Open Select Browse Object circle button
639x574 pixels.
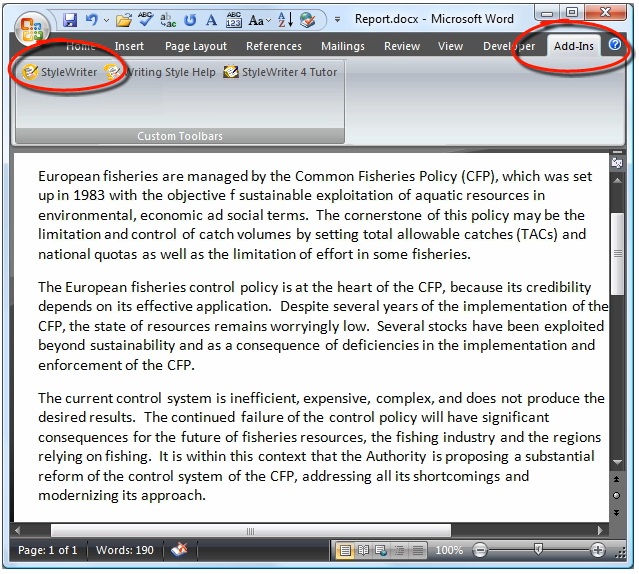coord(617,495)
